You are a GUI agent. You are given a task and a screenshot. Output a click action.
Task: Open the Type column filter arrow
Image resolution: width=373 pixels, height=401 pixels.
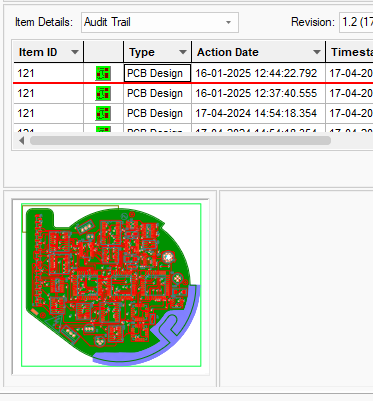pyautogui.click(x=183, y=52)
